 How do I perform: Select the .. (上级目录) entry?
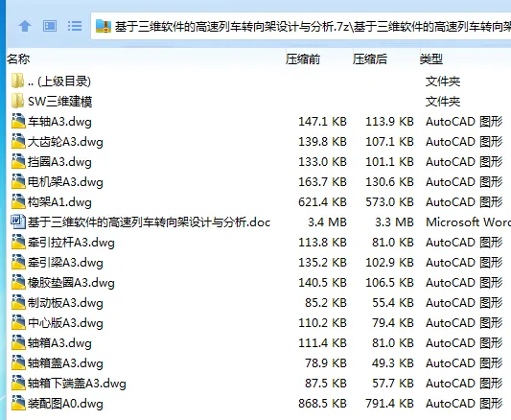[59, 82]
